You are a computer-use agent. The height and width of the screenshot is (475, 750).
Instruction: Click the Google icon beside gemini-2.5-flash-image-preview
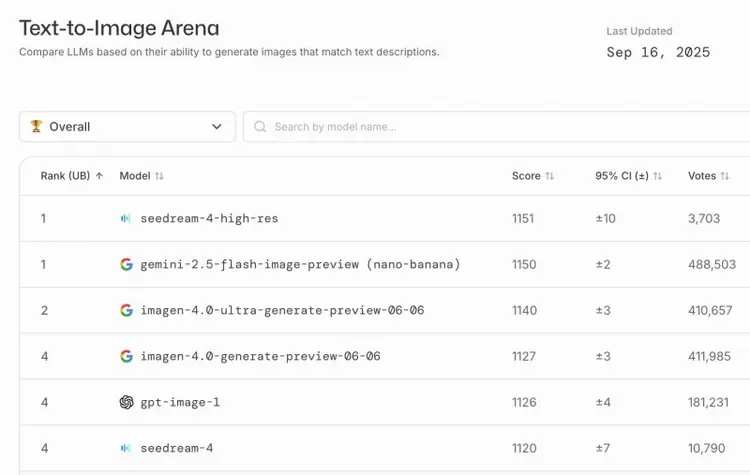(x=126, y=265)
